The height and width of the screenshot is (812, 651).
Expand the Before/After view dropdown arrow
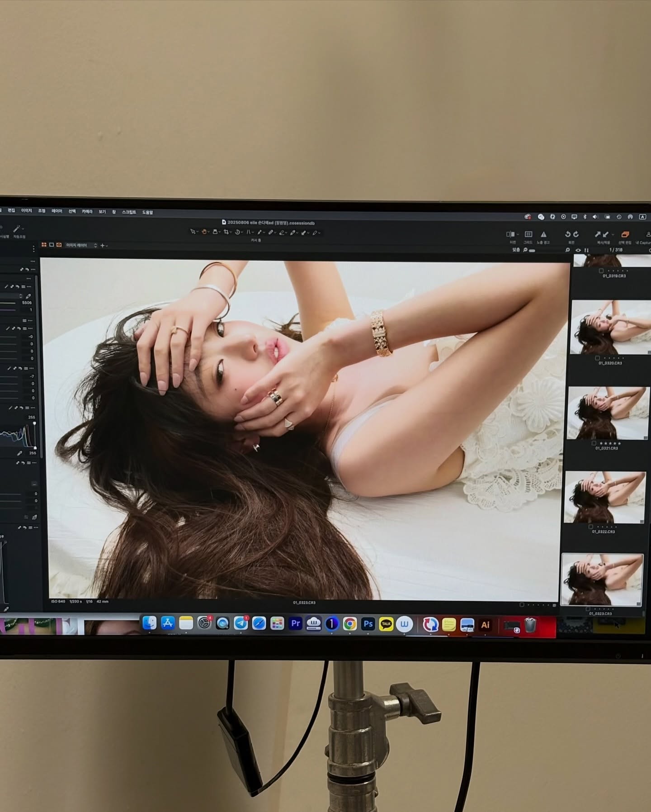coord(518,234)
